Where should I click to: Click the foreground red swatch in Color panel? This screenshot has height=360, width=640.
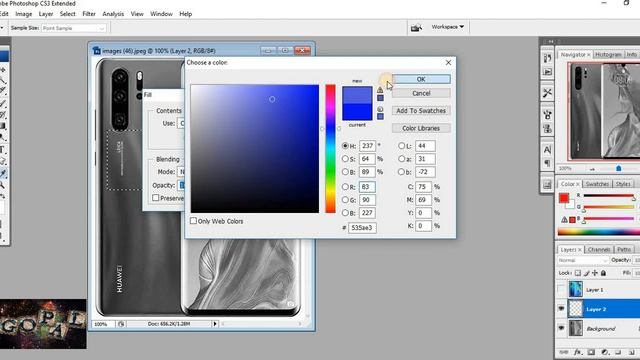[x=564, y=198]
